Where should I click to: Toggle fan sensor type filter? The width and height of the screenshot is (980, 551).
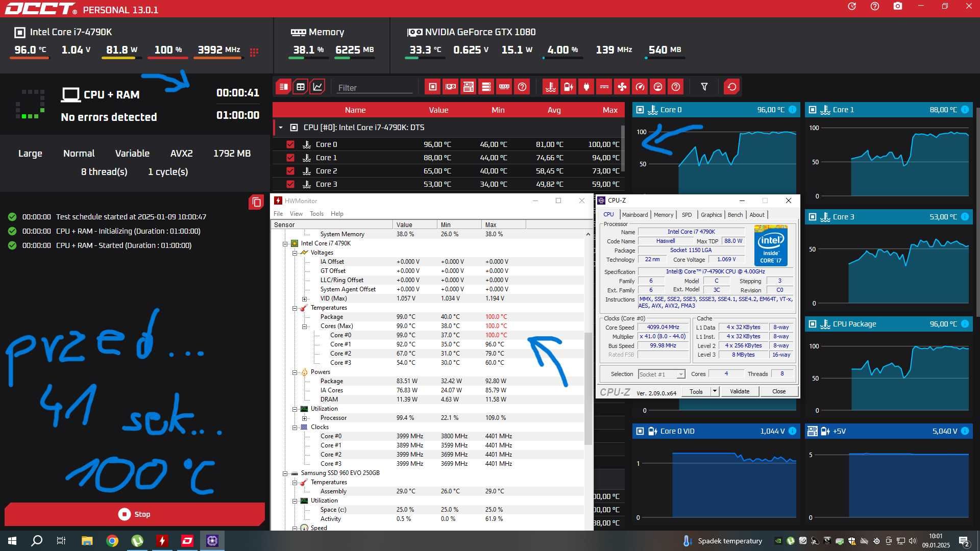tap(622, 87)
